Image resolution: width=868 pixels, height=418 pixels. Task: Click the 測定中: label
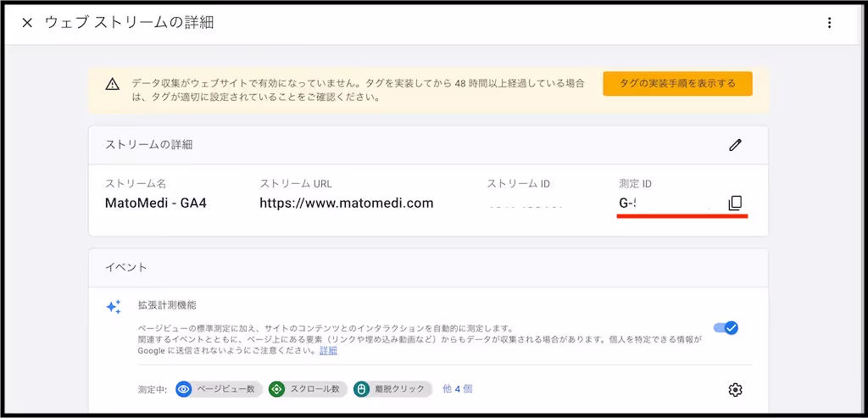click(153, 389)
